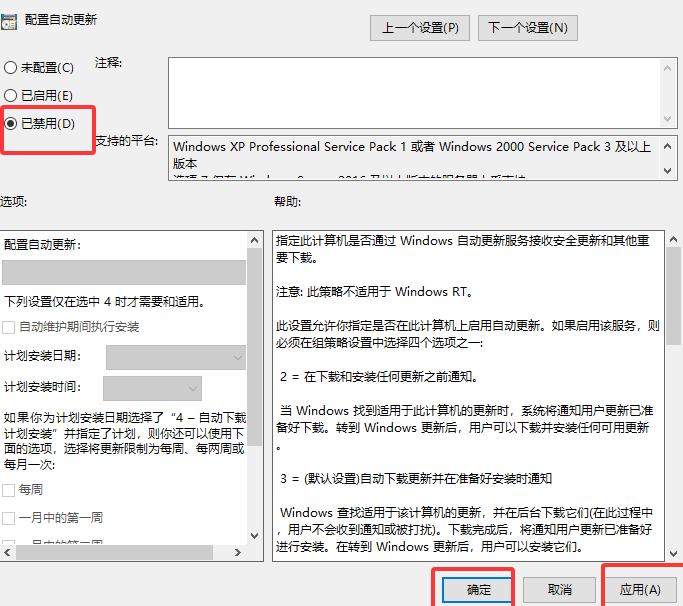
Task: Click options panel vertical scrollbar thumb
Action: 254,347
